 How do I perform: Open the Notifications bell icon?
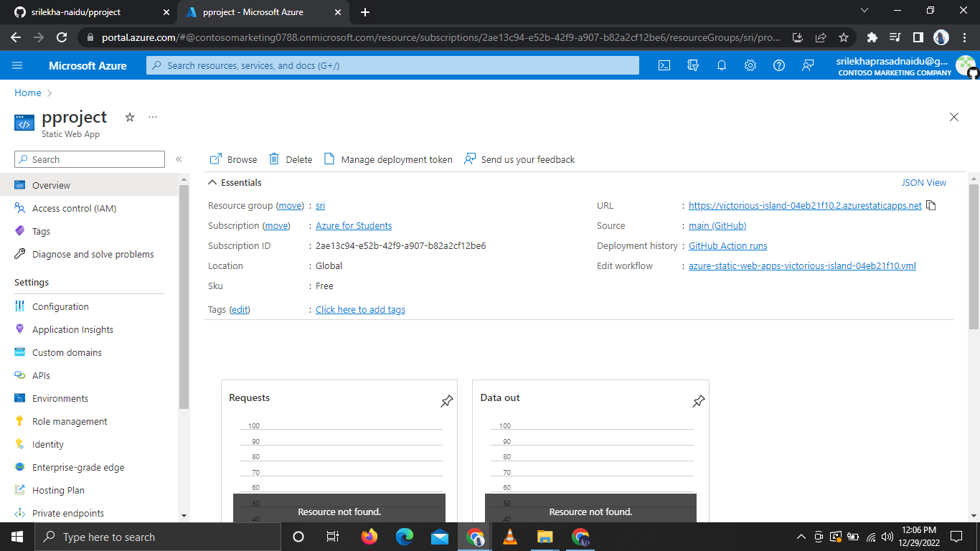722,65
